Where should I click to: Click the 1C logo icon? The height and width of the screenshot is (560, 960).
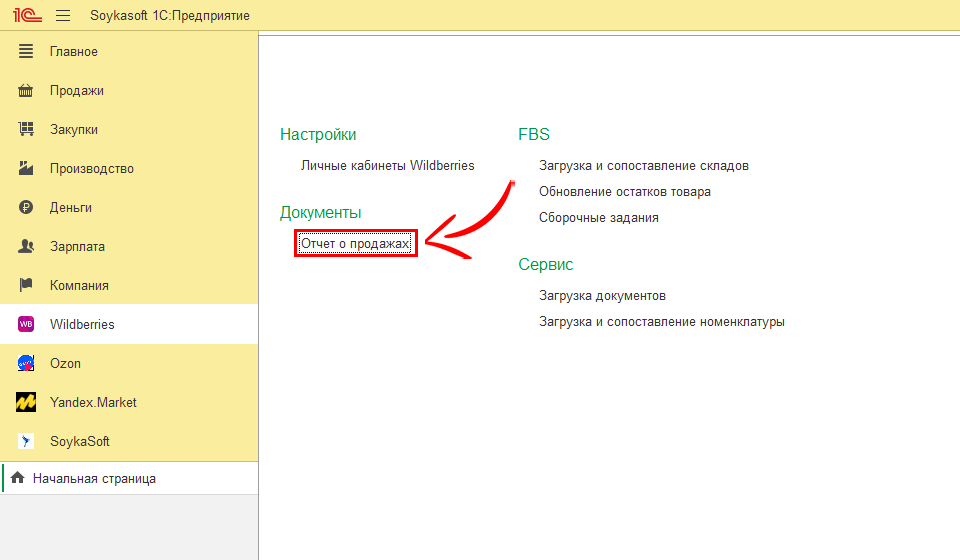point(27,15)
